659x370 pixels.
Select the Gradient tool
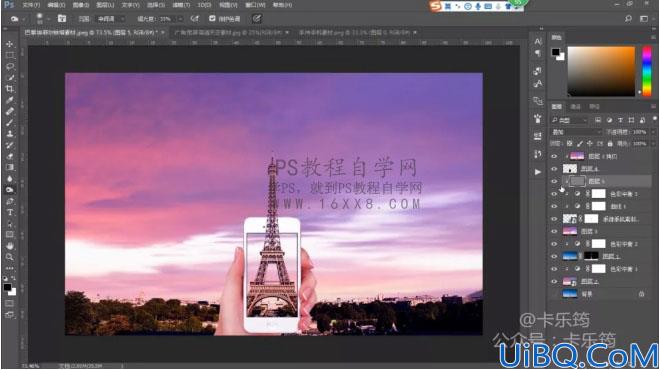[10, 167]
